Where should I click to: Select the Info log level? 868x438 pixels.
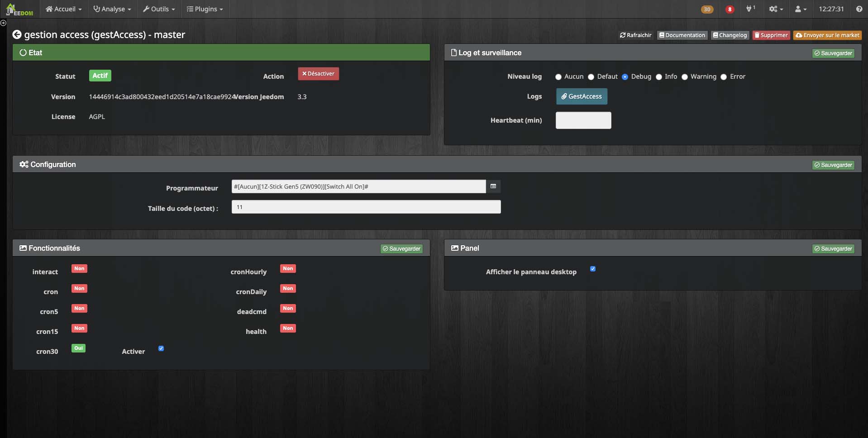pyautogui.click(x=659, y=77)
